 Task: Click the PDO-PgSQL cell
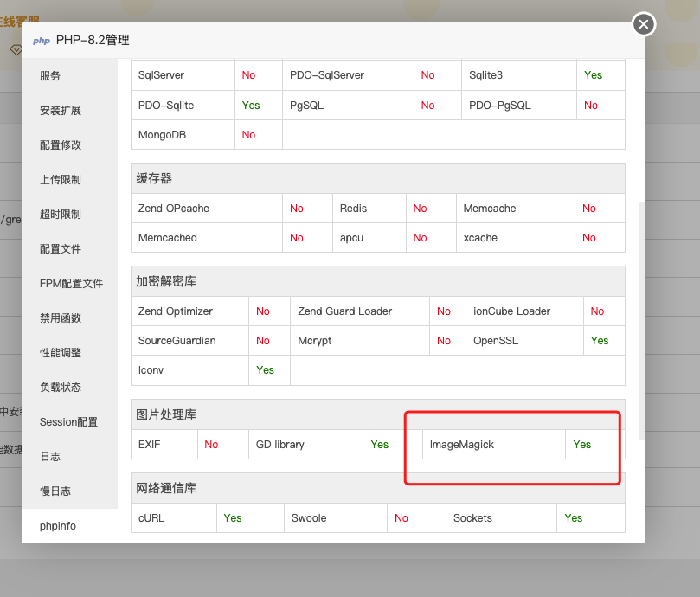[x=519, y=106]
